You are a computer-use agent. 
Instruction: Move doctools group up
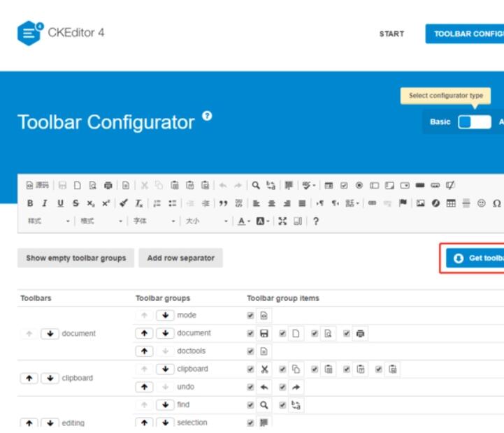pos(144,351)
